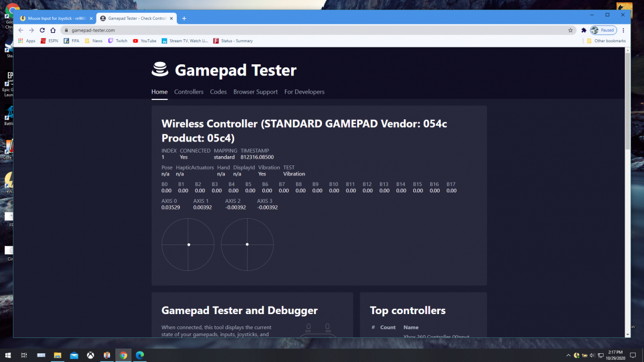Click the Vibration test link
The image size is (644, 362).
pos(294,174)
